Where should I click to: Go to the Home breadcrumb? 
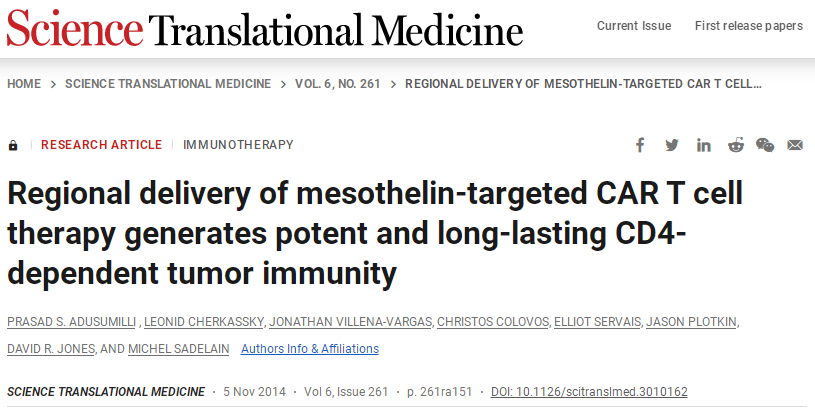coord(24,83)
